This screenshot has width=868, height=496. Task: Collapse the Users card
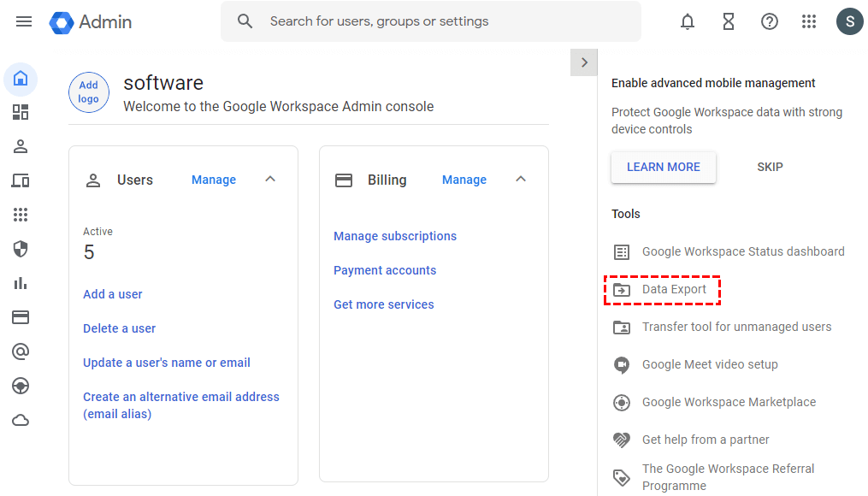click(x=270, y=180)
